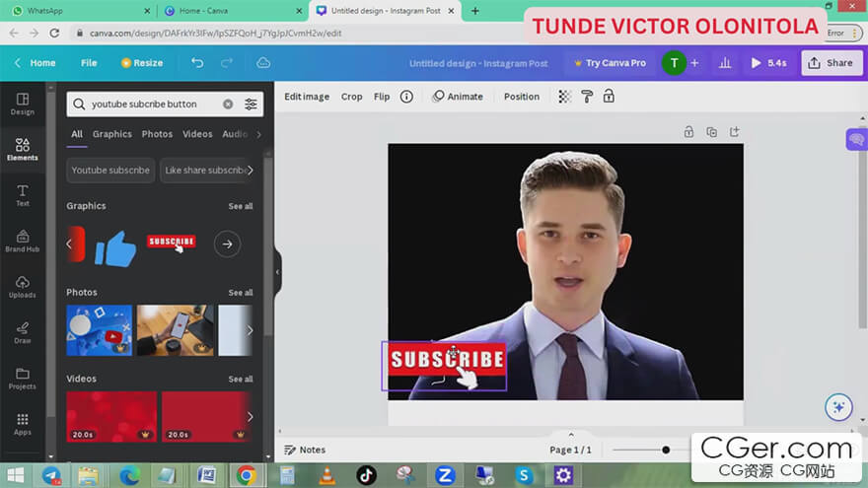Collapse the side panel with handle

point(277,272)
